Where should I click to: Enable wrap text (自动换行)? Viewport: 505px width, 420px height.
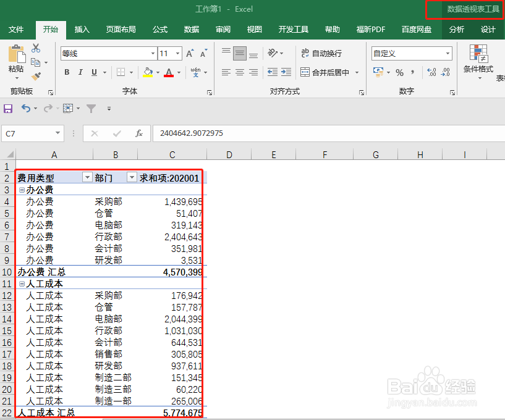coord(326,54)
